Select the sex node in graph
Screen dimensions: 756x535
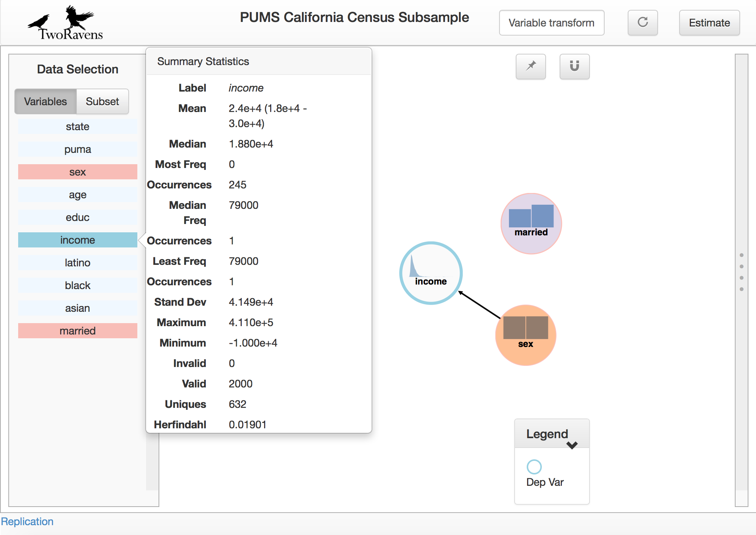coord(525,335)
